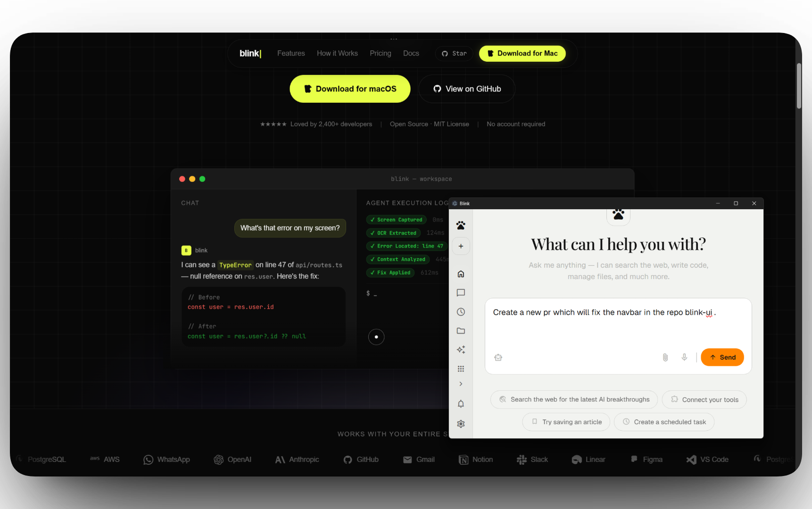Click the blink logo in website navbar
The image size is (812, 509).
coord(250,53)
